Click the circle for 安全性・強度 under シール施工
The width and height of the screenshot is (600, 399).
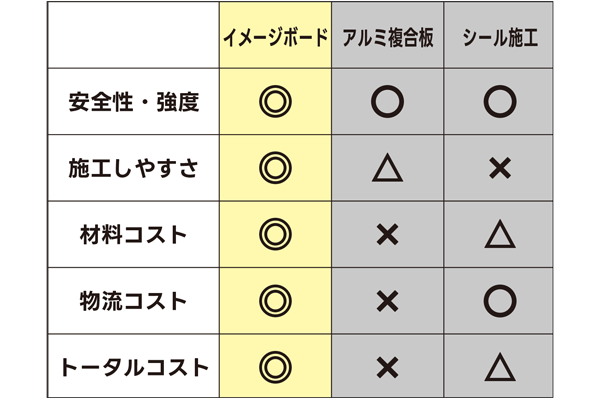point(500,102)
